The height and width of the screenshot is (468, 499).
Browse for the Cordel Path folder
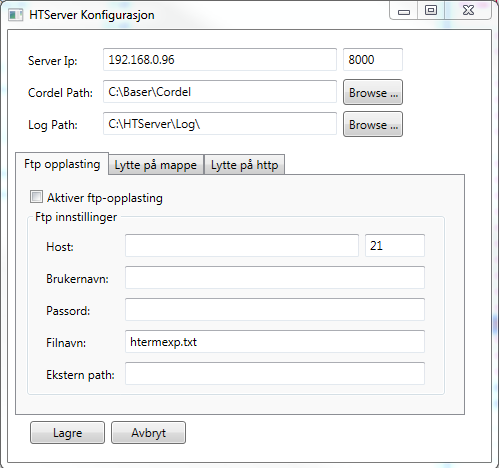tap(373, 92)
